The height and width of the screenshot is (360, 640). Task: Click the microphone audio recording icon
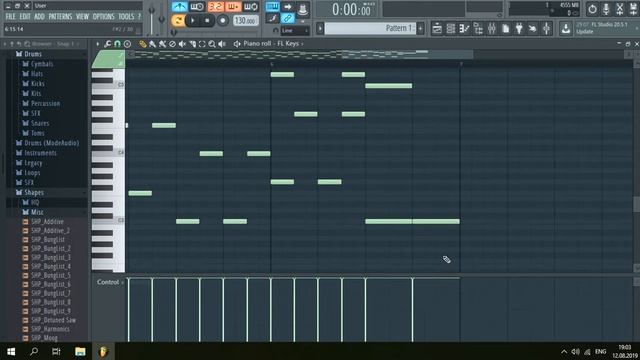(x=606, y=9)
